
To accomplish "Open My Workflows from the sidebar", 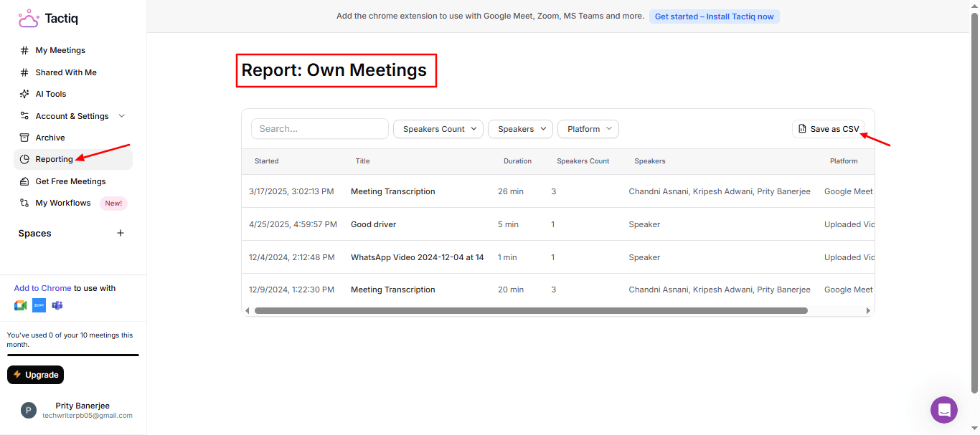I will click(x=63, y=203).
